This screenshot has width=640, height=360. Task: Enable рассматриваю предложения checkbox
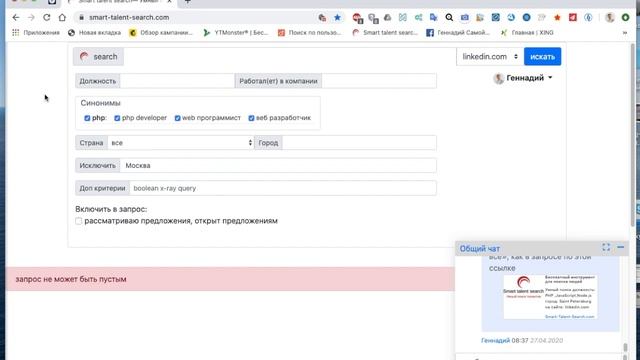pyautogui.click(x=78, y=221)
